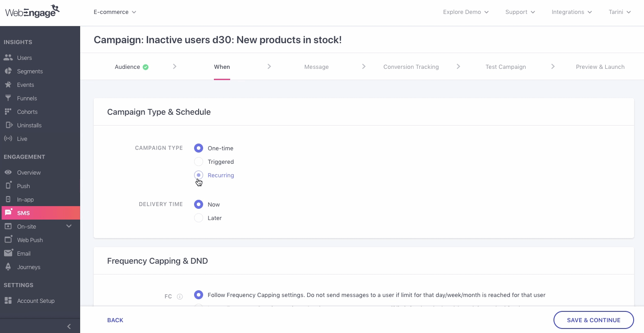Viewport: 644px width, 333px height.
Task: Click the Account Setup sidebar label
Action: [x=36, y=301]
